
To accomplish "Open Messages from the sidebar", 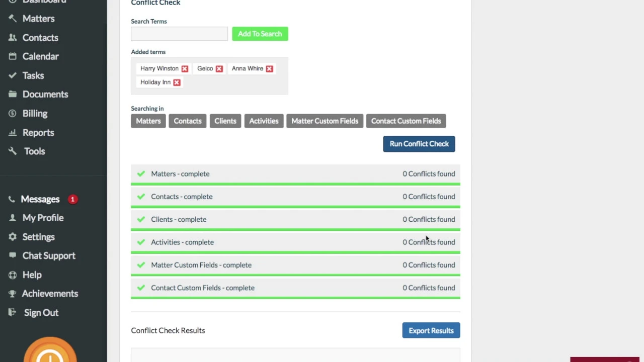I will [40, 199].
